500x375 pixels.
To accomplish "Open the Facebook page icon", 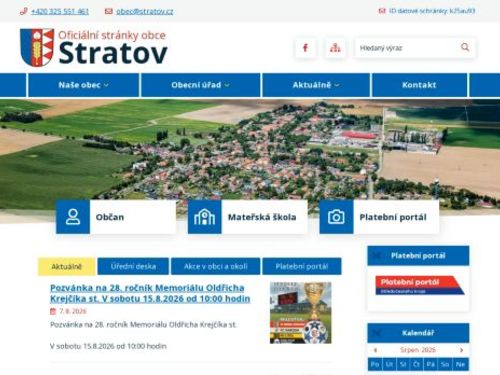I will [305, 48].
